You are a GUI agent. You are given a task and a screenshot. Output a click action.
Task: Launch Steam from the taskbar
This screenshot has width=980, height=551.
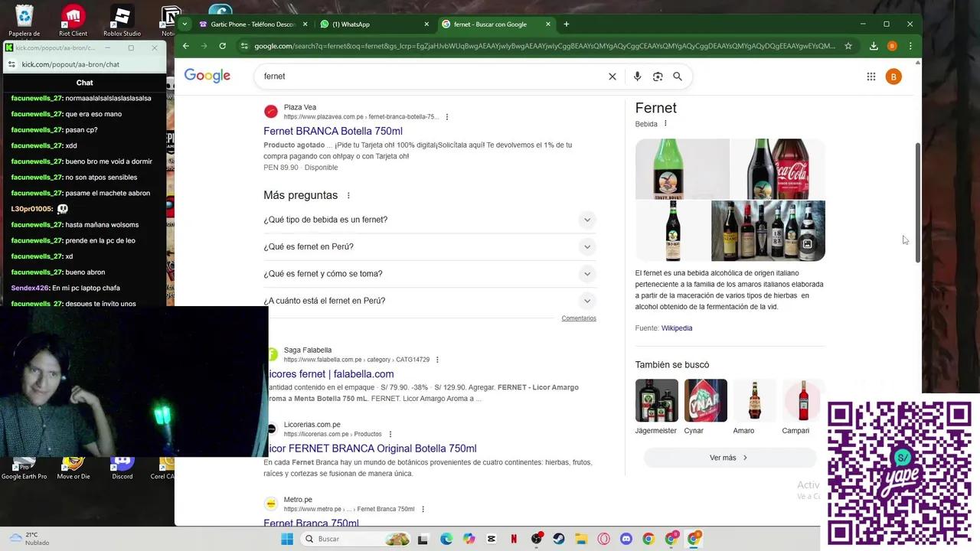tap(557, 539)
